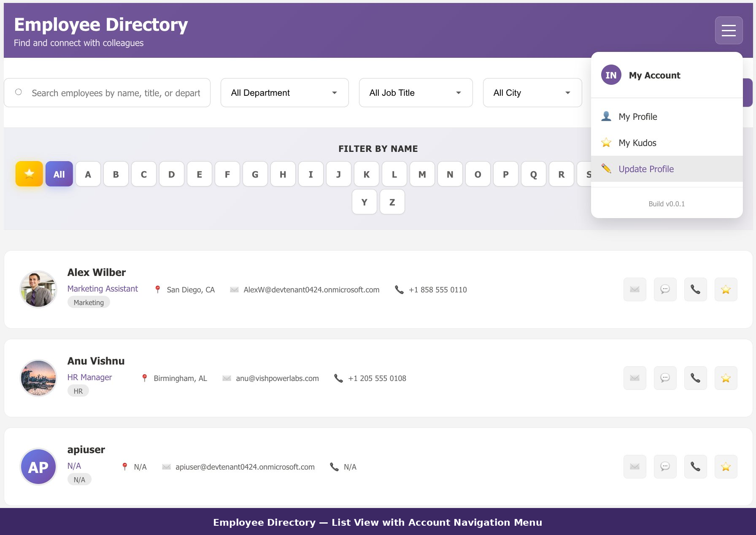Give kudos star to apiuser
The height and width of the screenshot is (535, 756).
[x=726, y=467]
